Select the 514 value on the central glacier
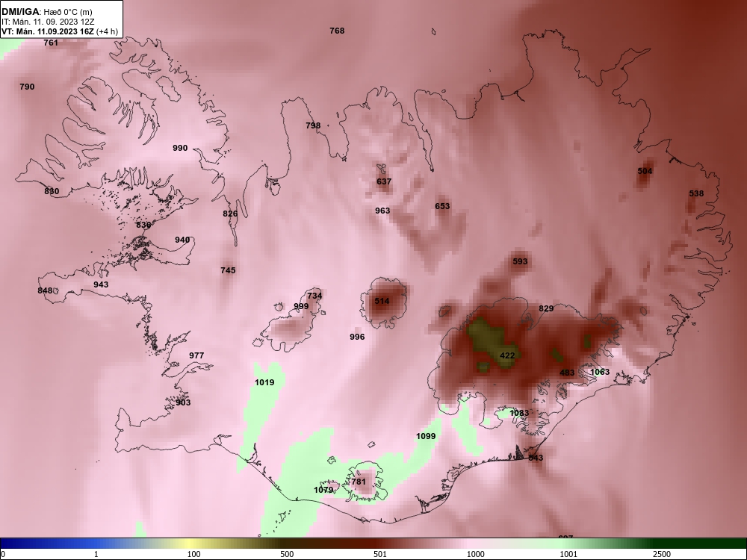The height and width of the screenshot is (560, 747). [382, 301]
